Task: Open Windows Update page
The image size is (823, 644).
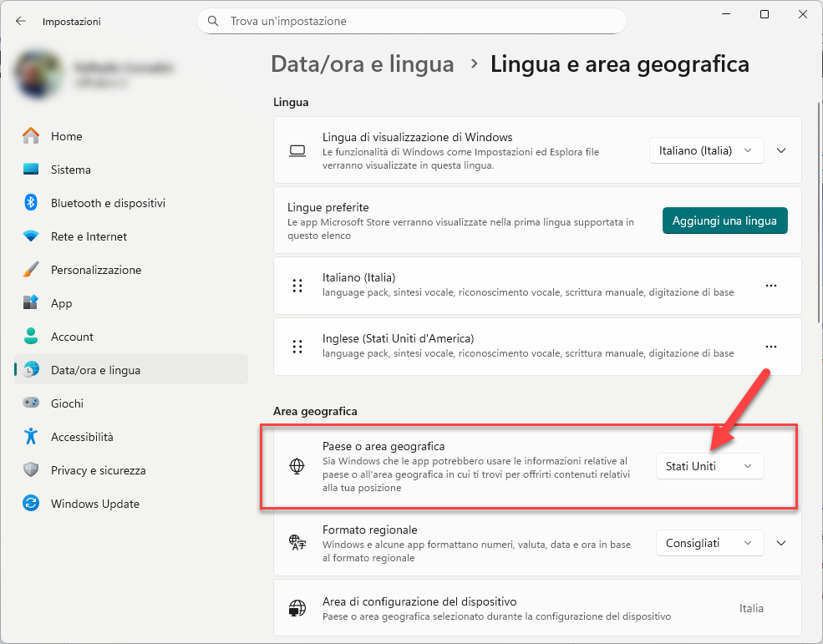Action: point(94,504)
